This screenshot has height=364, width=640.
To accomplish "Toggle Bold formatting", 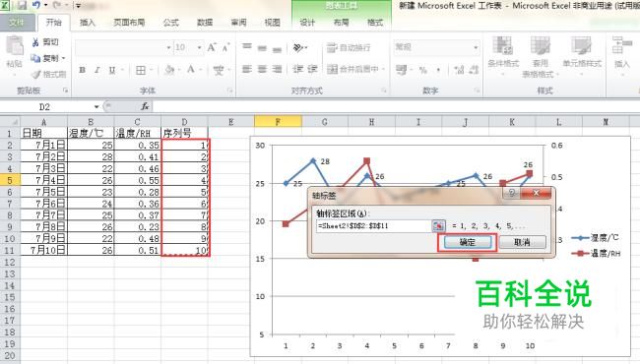I will coord(82,70).
